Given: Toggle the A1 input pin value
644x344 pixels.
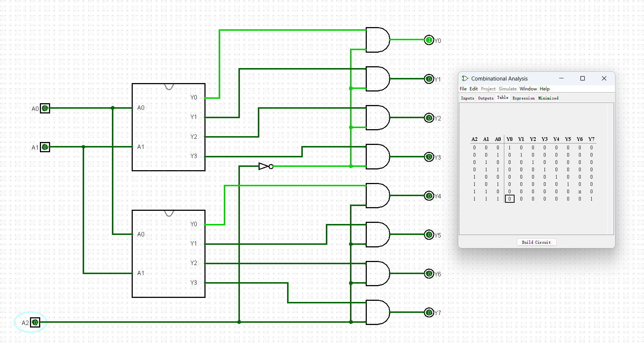Looking at the screenshot, I should [x=45, y=147].
